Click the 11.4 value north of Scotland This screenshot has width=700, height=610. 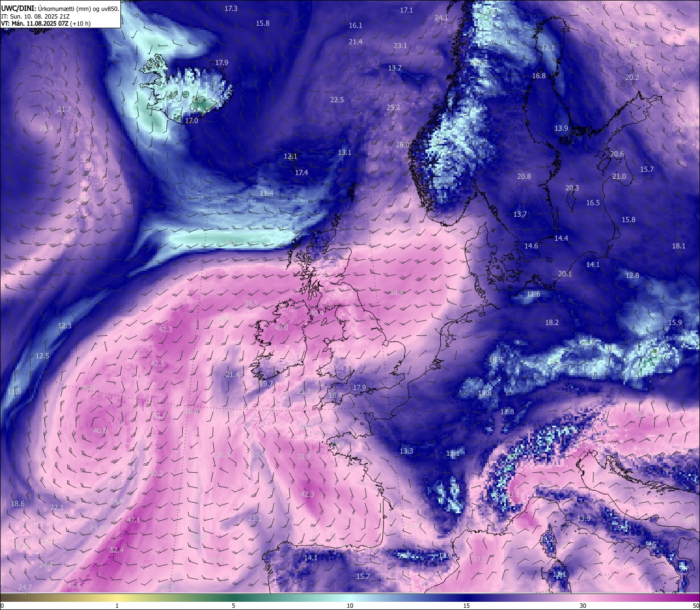(x=266, y=193)
